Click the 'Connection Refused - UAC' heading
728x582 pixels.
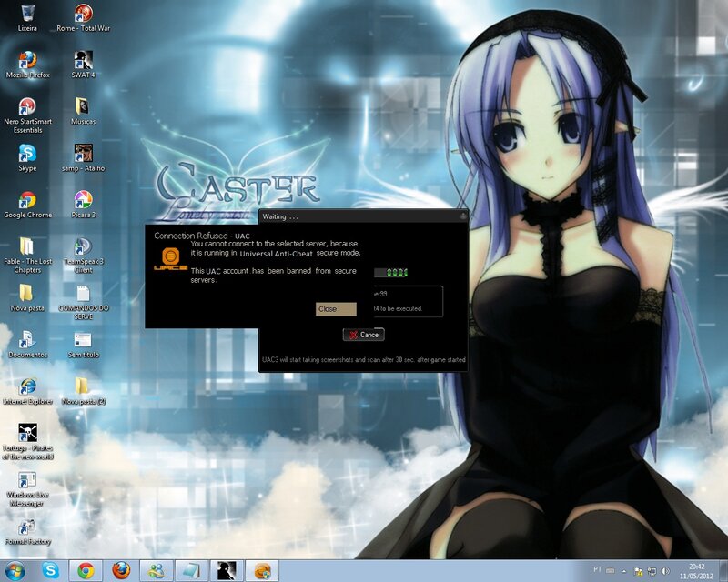(x=202, y=236)
